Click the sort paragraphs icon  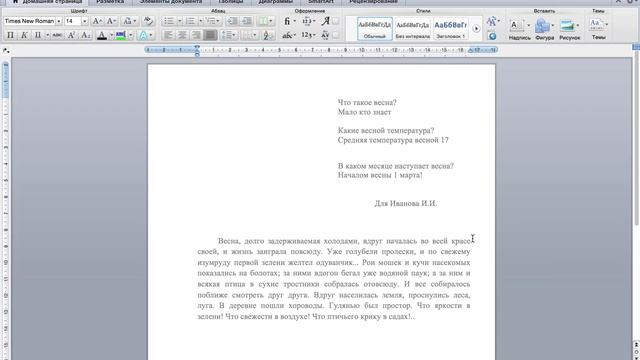click(x=267, y=35)
